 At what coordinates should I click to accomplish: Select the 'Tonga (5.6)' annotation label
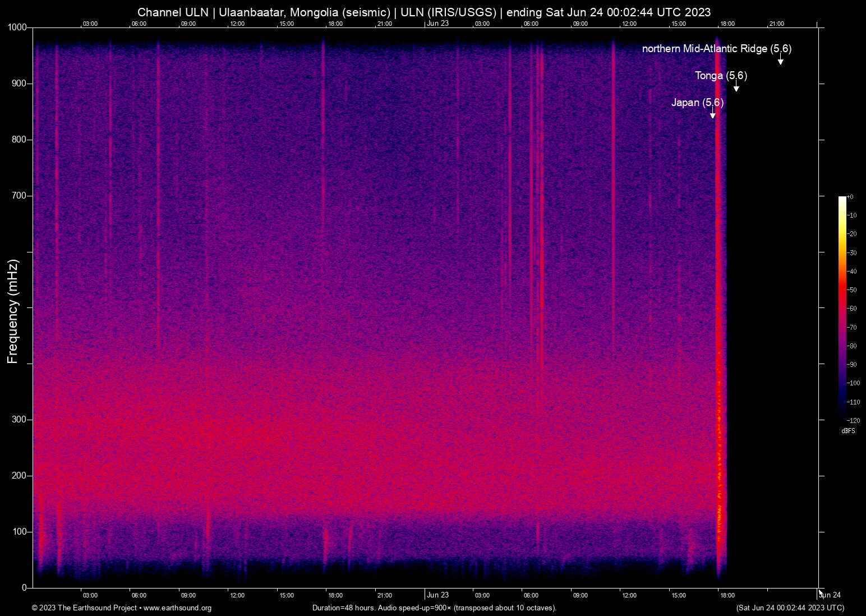coord(721,76)
